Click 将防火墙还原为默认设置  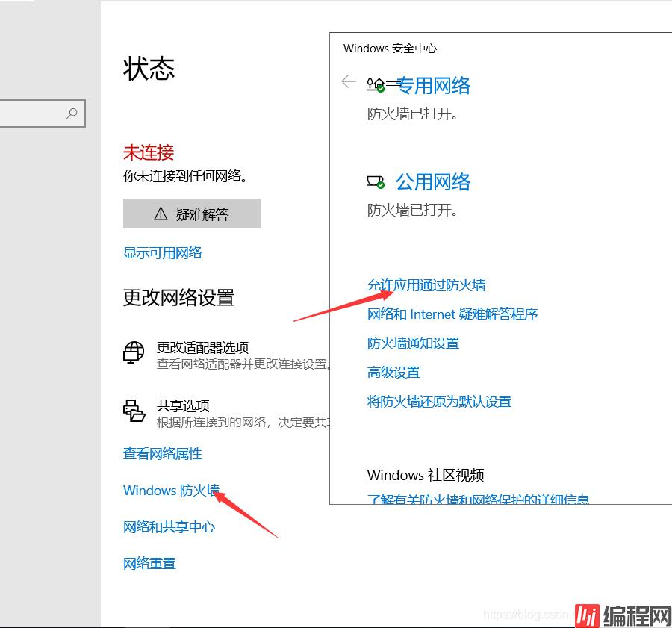[x=439, y=402]
